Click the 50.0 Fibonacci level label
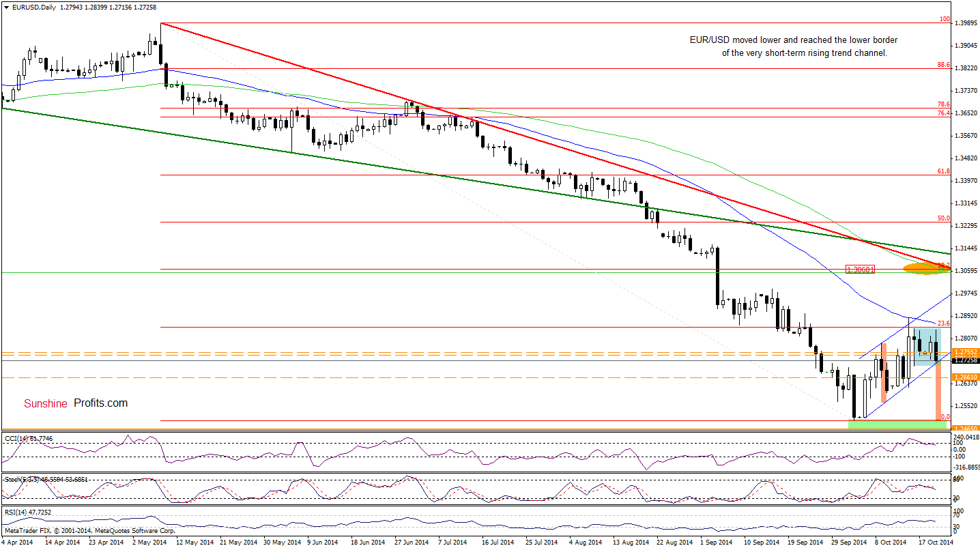 944,218
